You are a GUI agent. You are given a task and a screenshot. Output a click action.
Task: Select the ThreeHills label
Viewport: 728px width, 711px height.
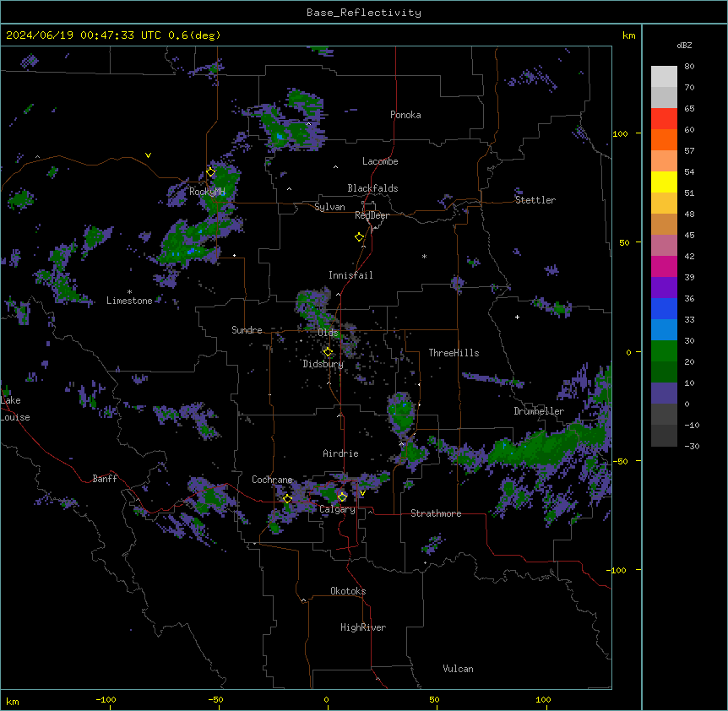click(x=454, y=353)
